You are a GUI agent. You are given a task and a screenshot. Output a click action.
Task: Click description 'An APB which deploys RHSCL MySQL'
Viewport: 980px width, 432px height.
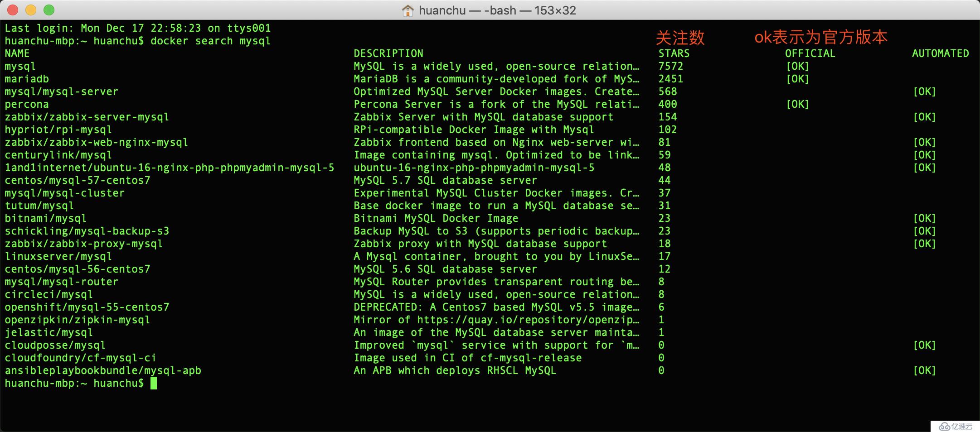455,370
